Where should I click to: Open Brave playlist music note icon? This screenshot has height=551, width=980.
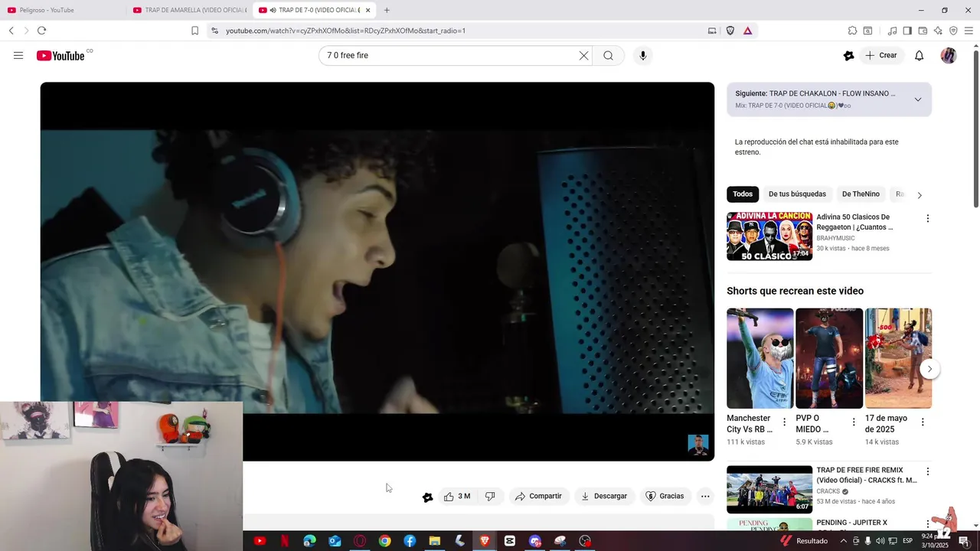pyautogui.click(x=892, y=31)
